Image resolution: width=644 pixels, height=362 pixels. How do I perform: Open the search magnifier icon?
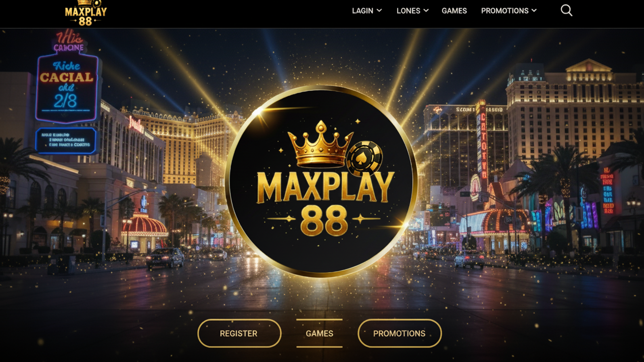pos(566,11)
